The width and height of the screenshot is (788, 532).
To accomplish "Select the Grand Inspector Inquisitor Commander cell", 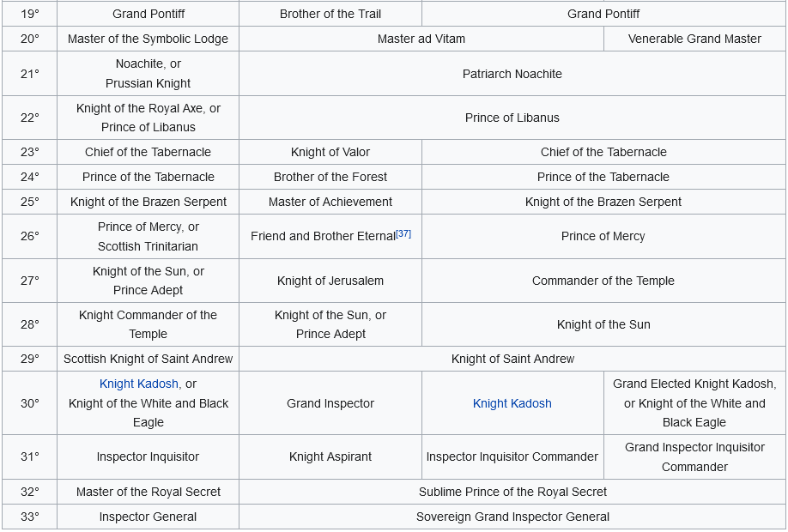I will click(x=694, y=456).
